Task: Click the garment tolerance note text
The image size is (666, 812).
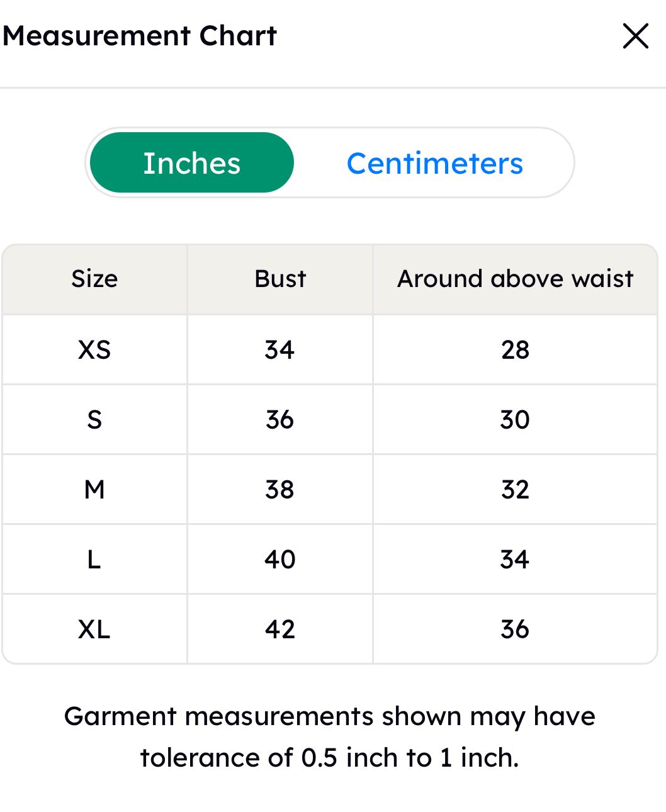Action: (330, 737)
